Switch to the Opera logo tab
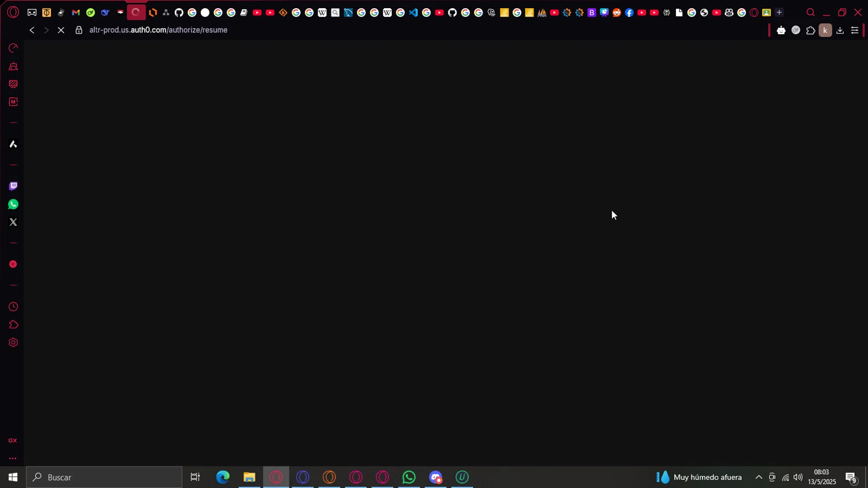The image size is (868, 488). click(754, 13)
